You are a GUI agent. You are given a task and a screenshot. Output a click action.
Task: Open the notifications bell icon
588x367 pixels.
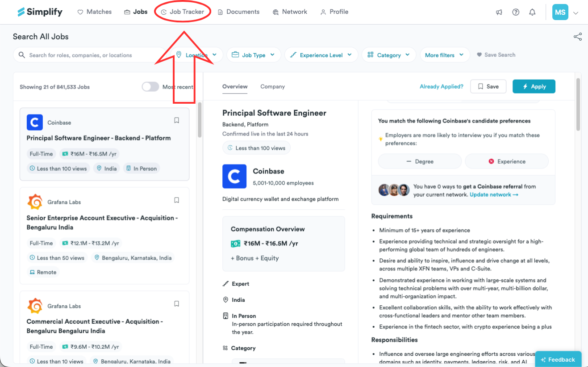pos(532,13)
